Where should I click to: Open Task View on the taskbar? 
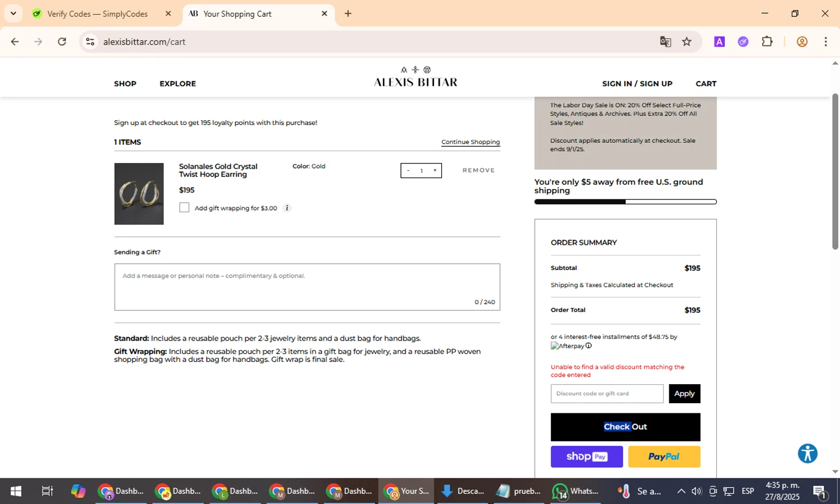(x=47, y=491)
